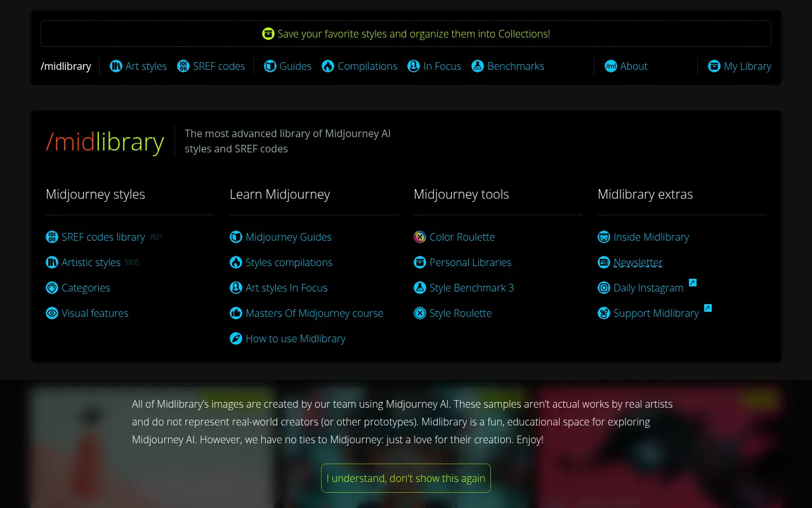The width and height of the screenshot is (812, 508).
Task: Click the In Focus icon in the navbar
Action: [414, 66]
